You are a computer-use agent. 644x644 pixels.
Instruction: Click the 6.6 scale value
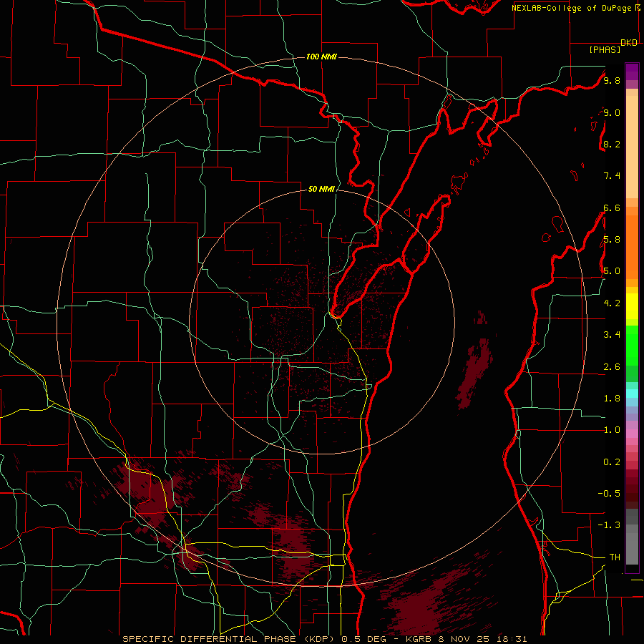pos(612,208)
